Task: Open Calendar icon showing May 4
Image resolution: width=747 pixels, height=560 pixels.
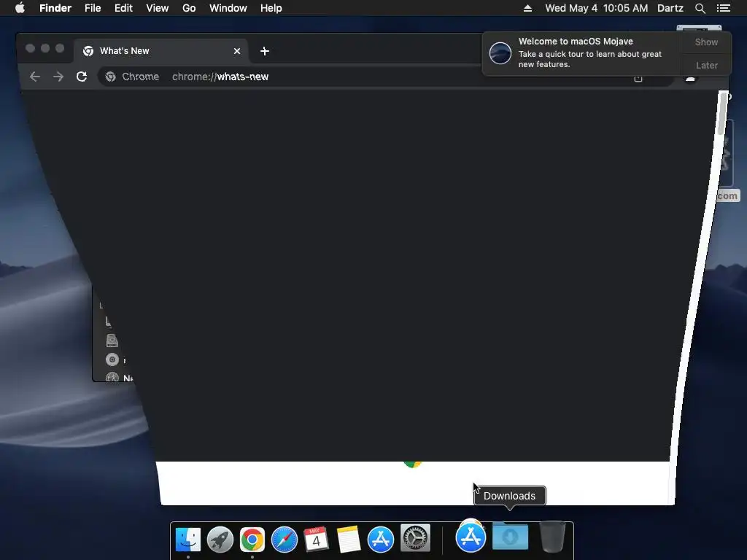Action: (x=317, y=539)
